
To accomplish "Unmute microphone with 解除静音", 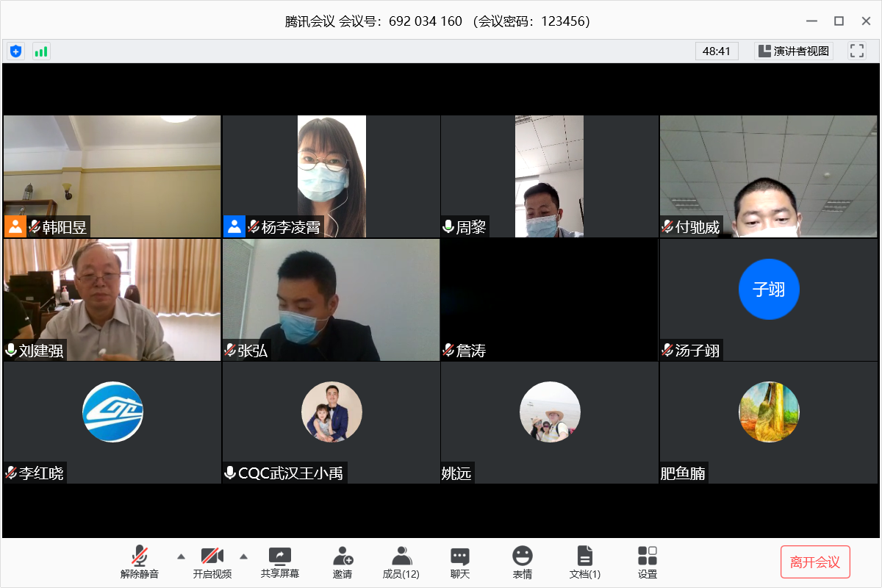I will (x=140, y=562).
